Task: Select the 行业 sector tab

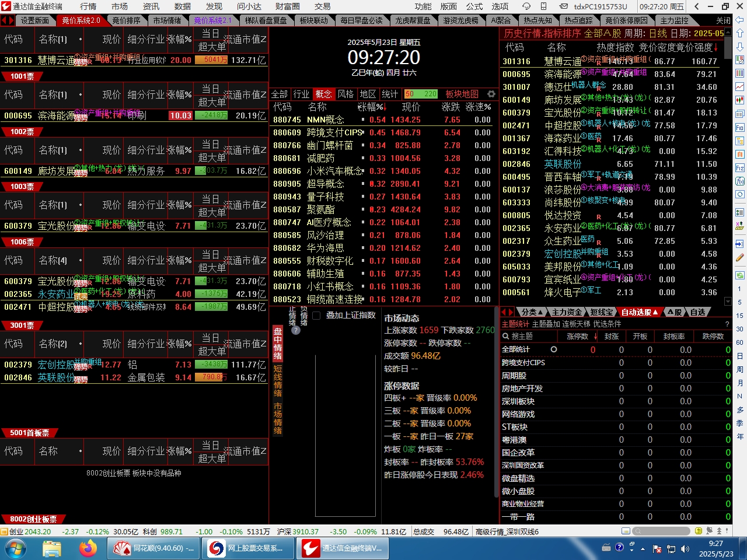Action: point(301,94)
